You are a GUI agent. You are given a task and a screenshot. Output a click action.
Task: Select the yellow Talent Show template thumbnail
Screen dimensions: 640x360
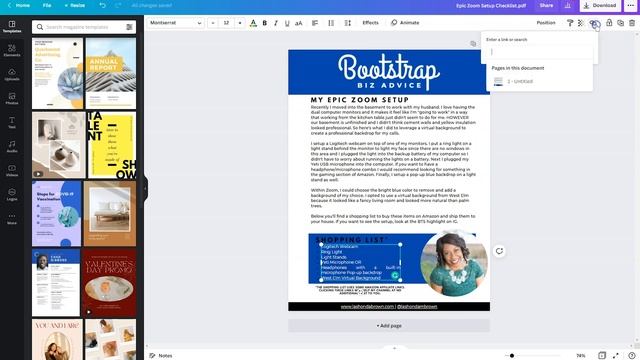click(111, 144)
